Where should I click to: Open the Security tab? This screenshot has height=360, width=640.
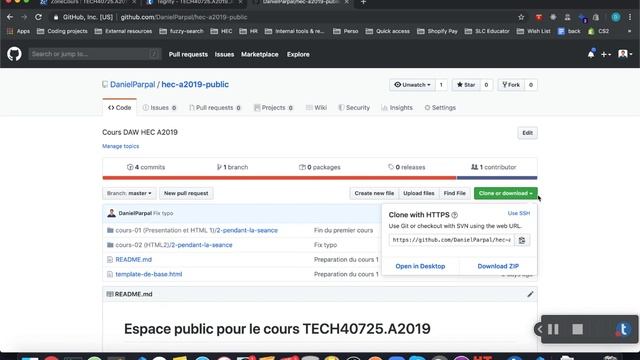pos(354,108)
